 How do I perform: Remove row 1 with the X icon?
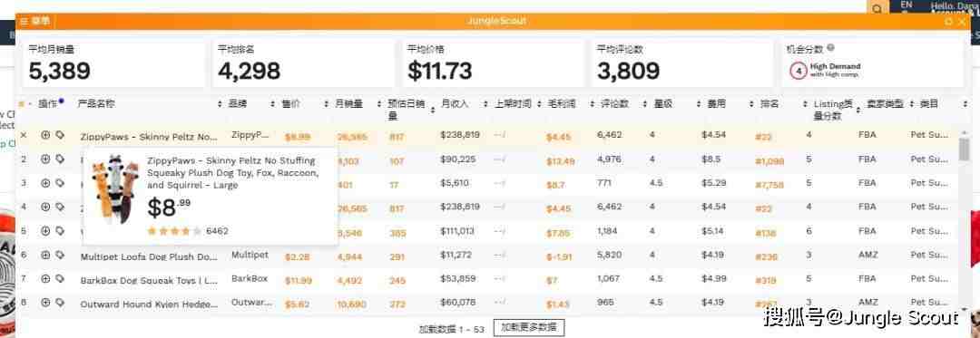coord(24,135)
